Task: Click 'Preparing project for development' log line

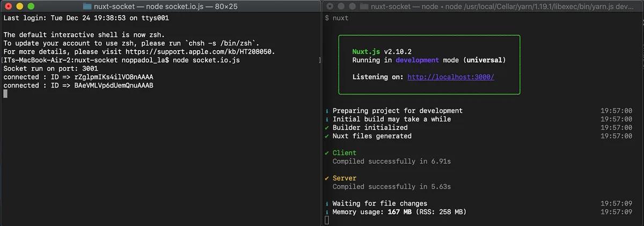Action: coord(398,111)
